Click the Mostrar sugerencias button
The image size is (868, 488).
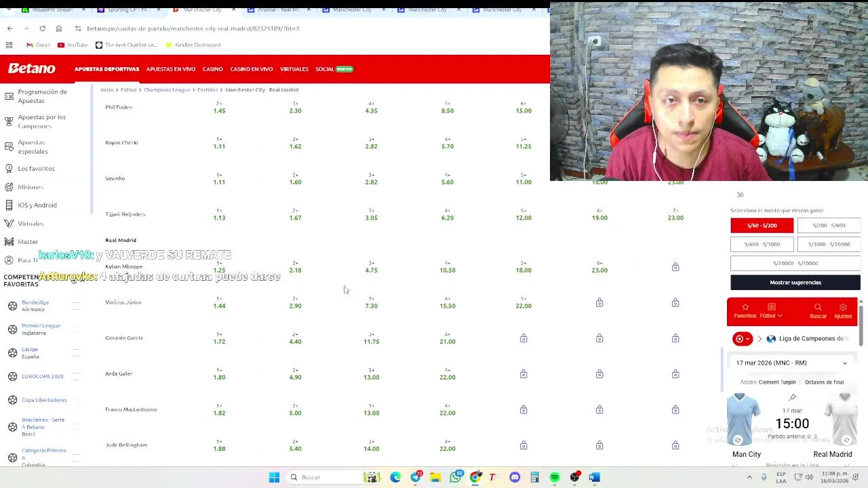[x=795, y=283]
